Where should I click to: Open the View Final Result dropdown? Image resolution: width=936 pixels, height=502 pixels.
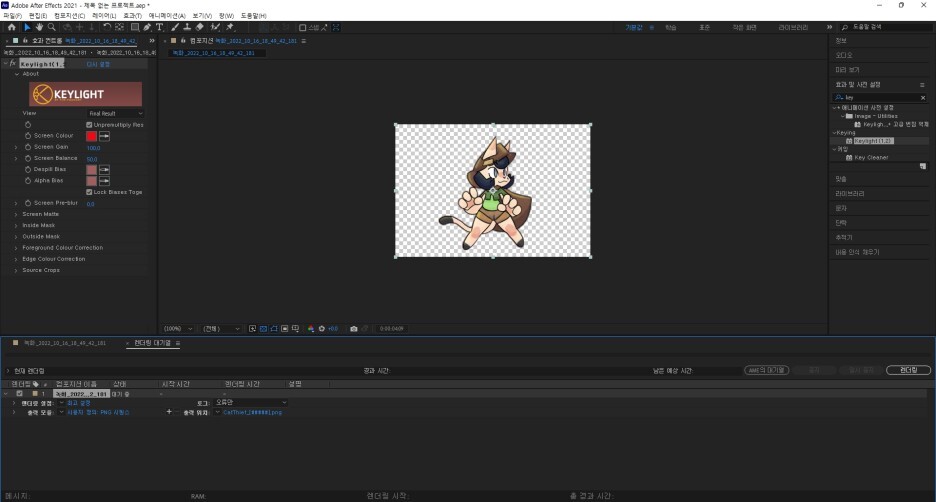coord(116,113)
